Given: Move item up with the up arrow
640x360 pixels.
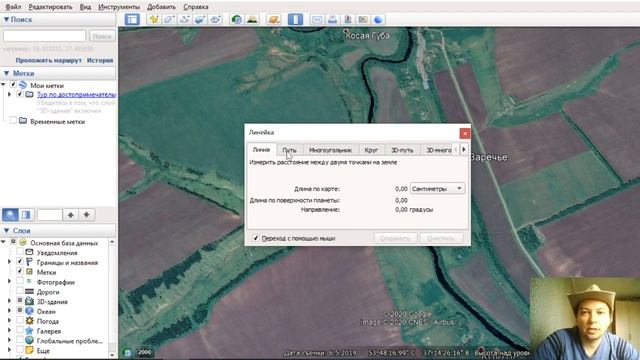Looking at the screenshot, I should point(71,215).
